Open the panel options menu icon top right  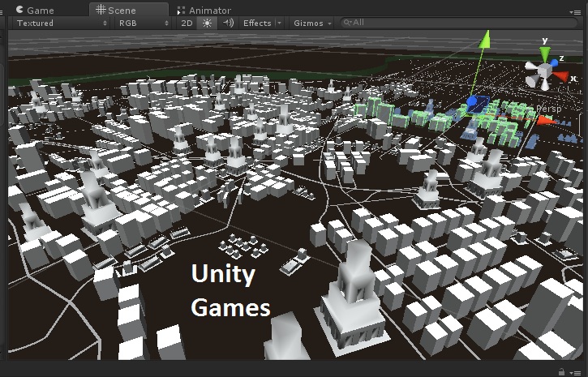(575, 12)
